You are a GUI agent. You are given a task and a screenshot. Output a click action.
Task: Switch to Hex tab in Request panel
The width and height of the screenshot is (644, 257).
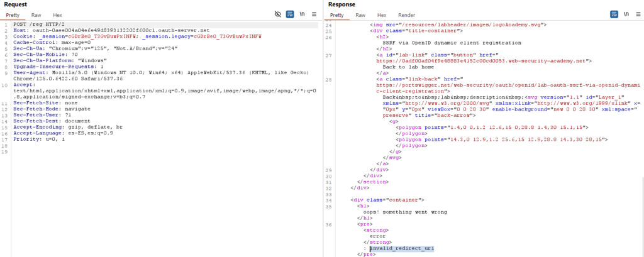point(57,14)
